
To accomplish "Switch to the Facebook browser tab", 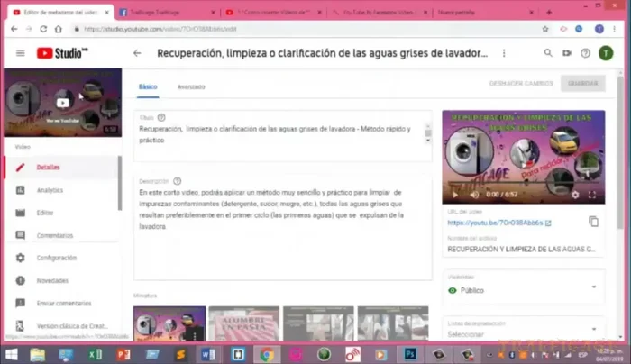I will click(x=167, y=13).
